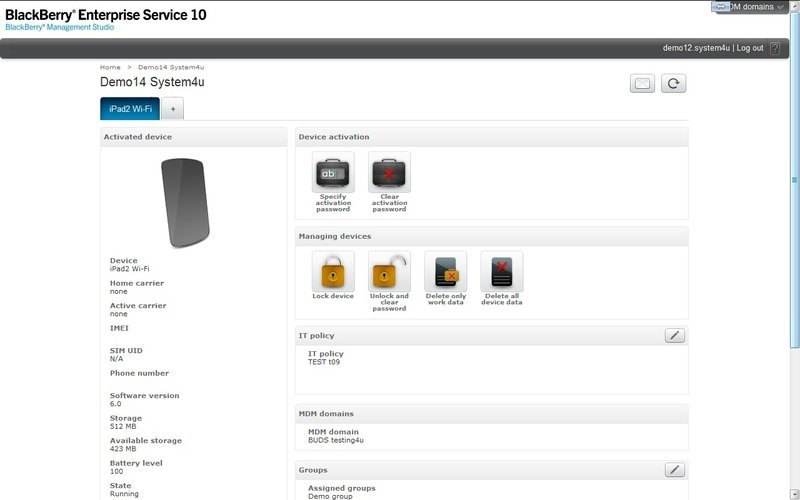Select Unlock and clear password icon
This screenshot has height=500, width=800.
tap(389, 271)
